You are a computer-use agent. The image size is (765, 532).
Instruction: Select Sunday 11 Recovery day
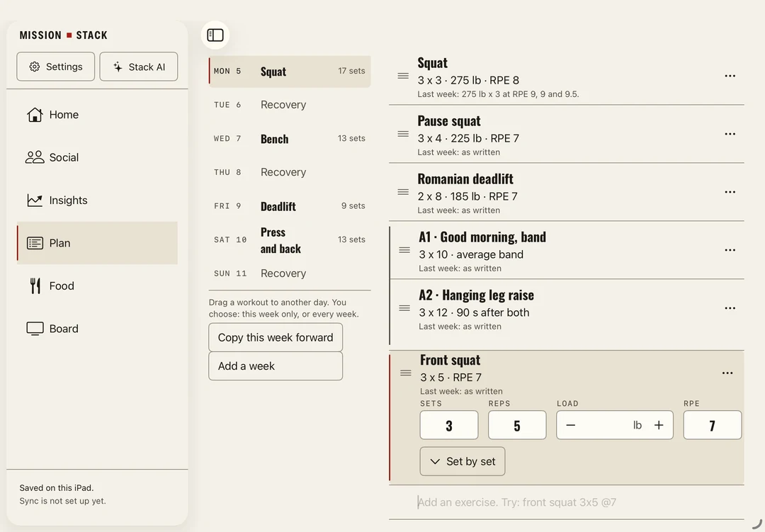pyautogui.click(x=290, y=273)
